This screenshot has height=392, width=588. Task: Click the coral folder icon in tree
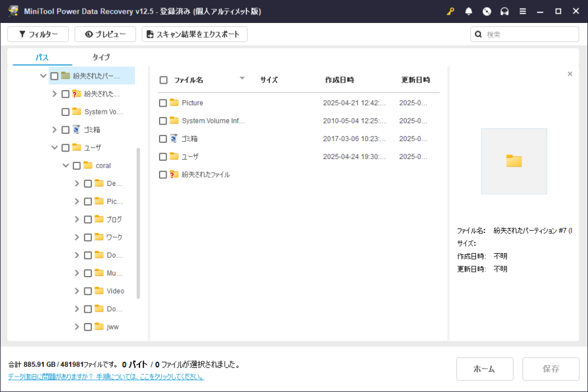(88, 165)
